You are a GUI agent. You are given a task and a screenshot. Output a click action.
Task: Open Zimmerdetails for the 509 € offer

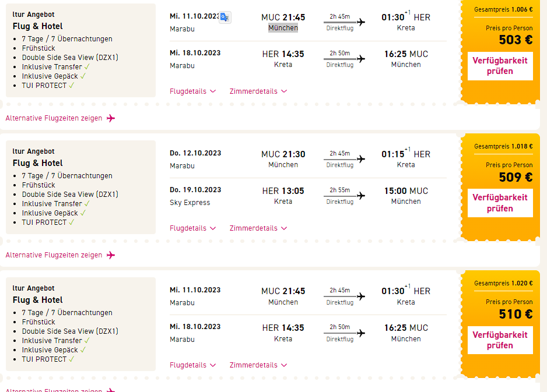pos(258,228)
